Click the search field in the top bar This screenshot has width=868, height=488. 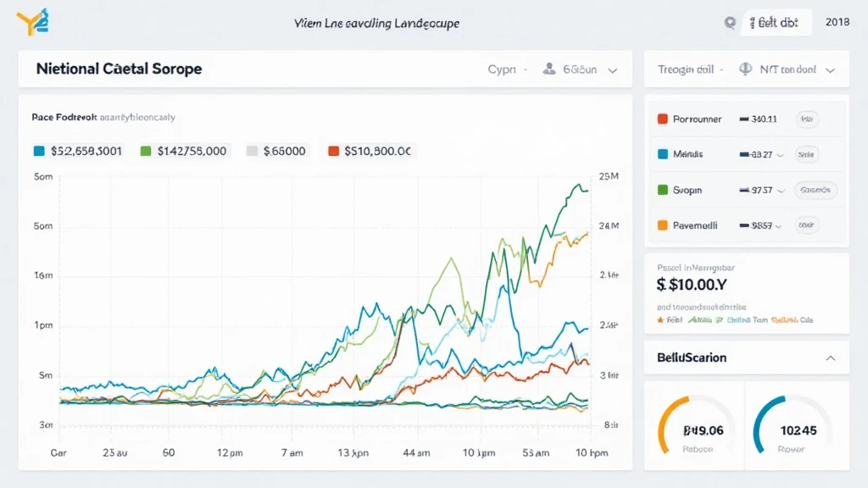[776, 24]
